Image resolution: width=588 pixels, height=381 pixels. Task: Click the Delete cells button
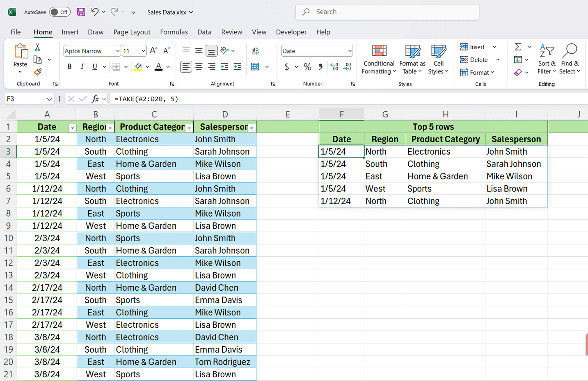474,59
